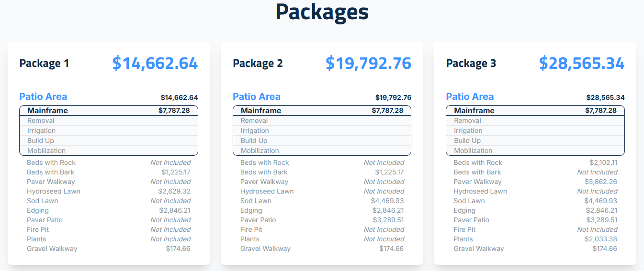Click the $14,662.64 total price for Package 1
This screenshot has height=271, width=644.
(155, 63)
